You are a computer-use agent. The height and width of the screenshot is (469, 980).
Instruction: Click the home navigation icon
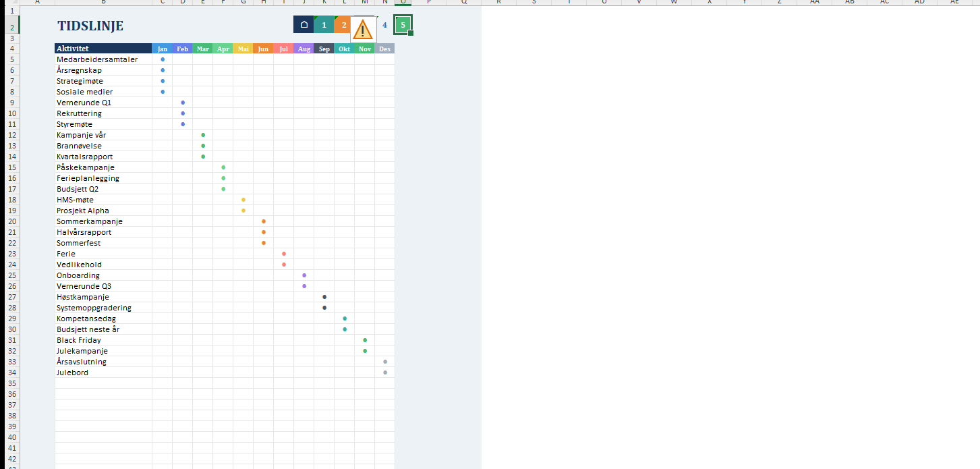click(304, 25)
